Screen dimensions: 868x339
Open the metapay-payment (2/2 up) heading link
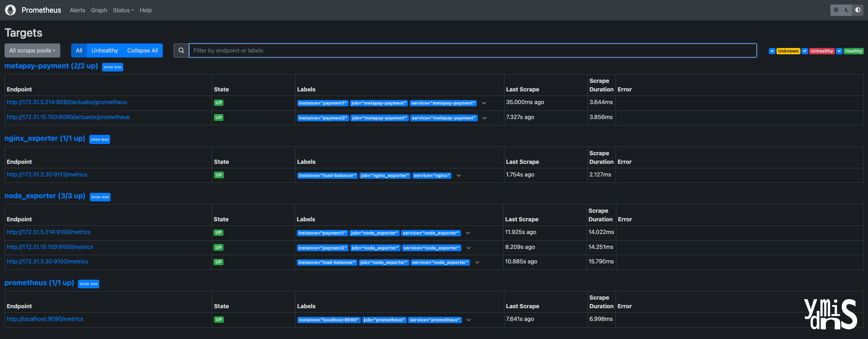click(x=51, y=66)
